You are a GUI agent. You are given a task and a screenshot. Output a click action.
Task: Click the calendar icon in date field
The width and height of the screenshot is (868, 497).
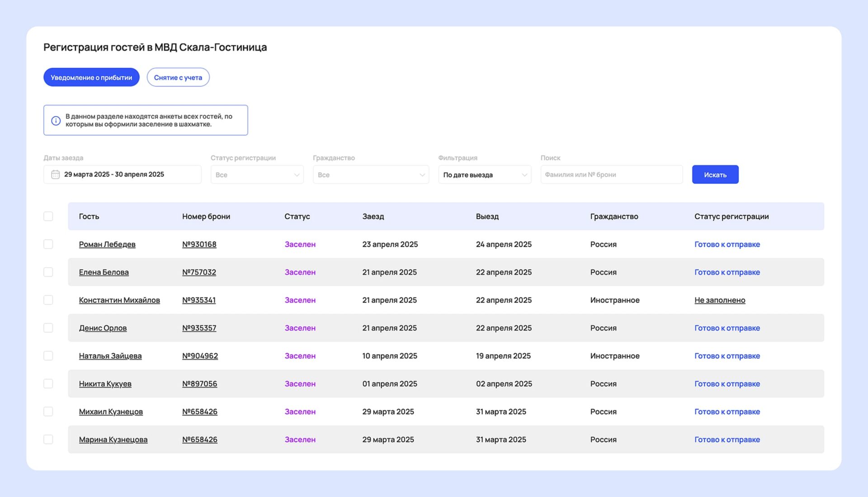[55, 175]
